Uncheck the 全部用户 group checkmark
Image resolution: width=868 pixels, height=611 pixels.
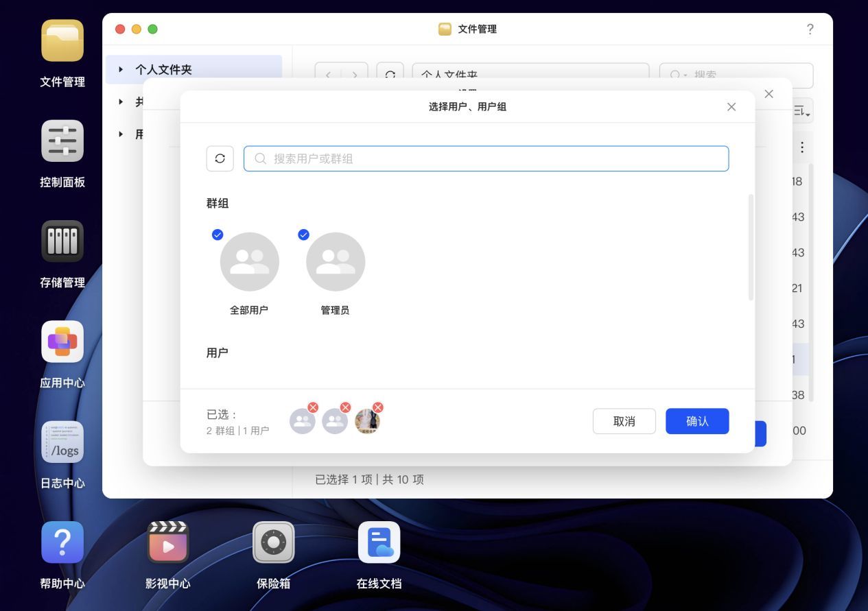pos(218,235)
